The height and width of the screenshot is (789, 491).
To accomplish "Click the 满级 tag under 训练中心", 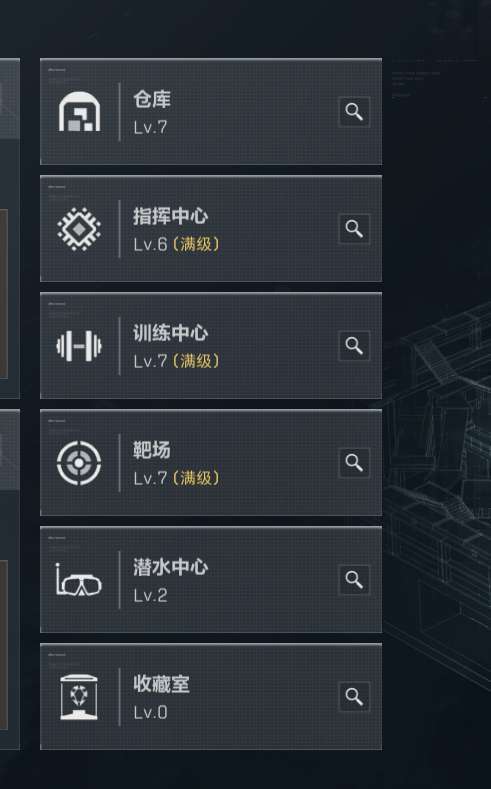I will click(196, 361).
